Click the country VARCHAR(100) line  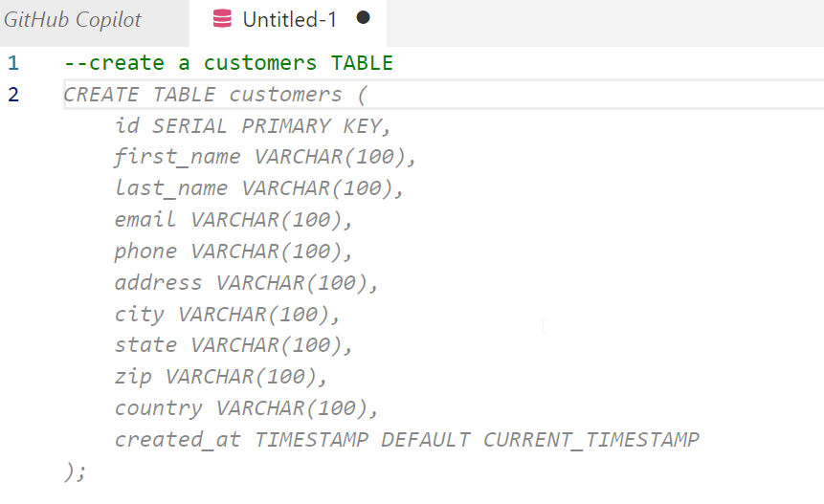[247, 408]
